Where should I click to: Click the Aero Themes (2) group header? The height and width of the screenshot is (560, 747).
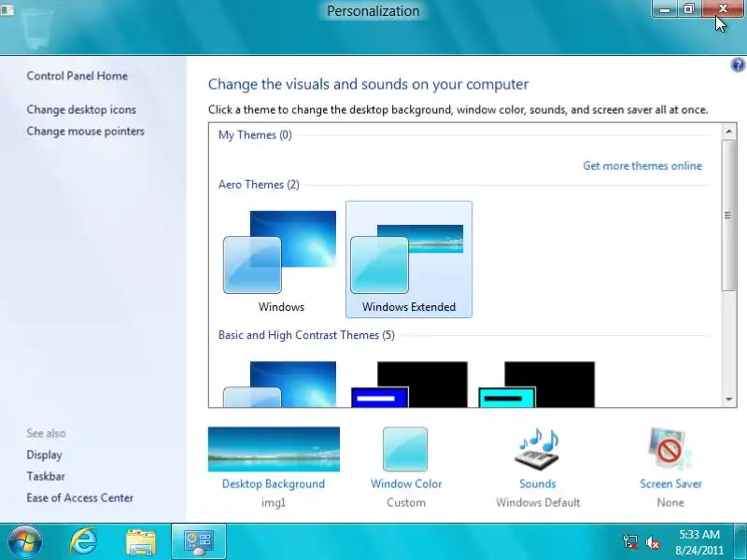(x=259, y=184)
